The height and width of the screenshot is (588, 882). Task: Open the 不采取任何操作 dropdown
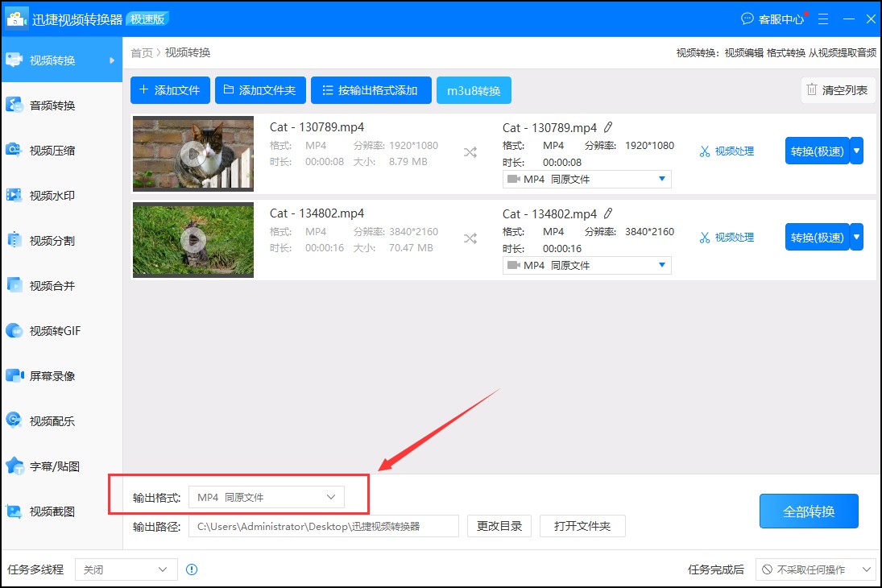(815, 569)
